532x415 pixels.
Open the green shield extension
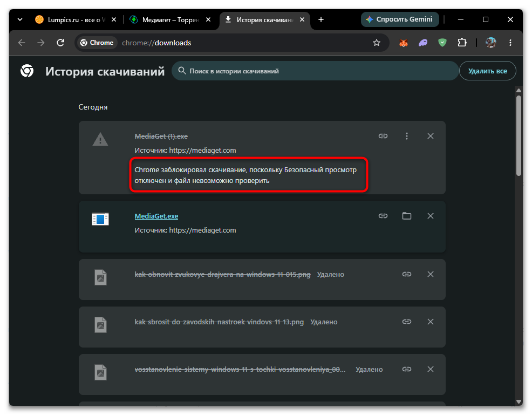coord(442,43)
